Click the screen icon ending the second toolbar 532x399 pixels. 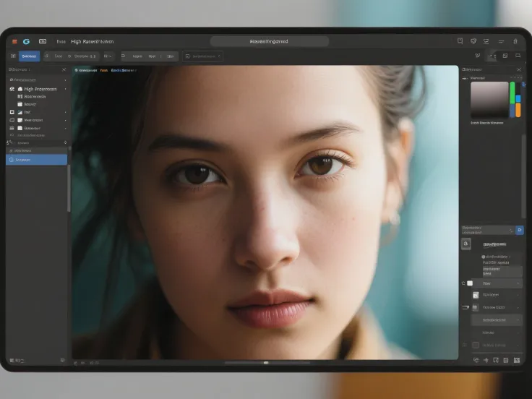[518, 56]
